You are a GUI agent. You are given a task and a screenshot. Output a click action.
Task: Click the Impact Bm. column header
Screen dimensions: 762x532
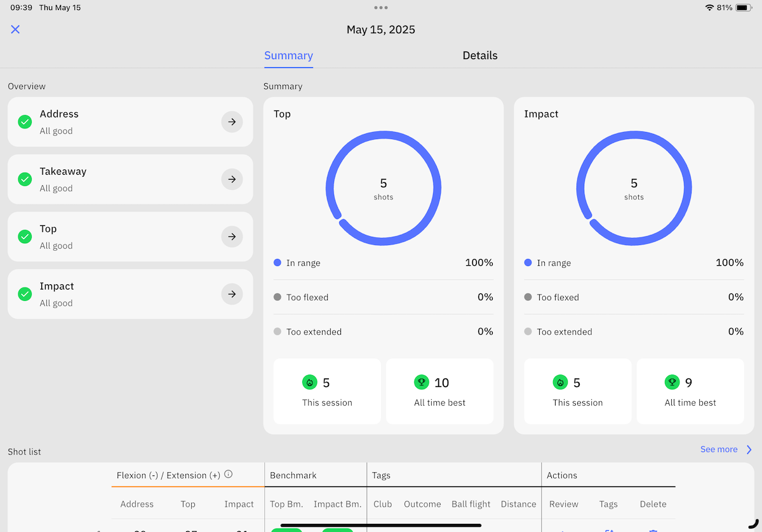pos(338,504)
